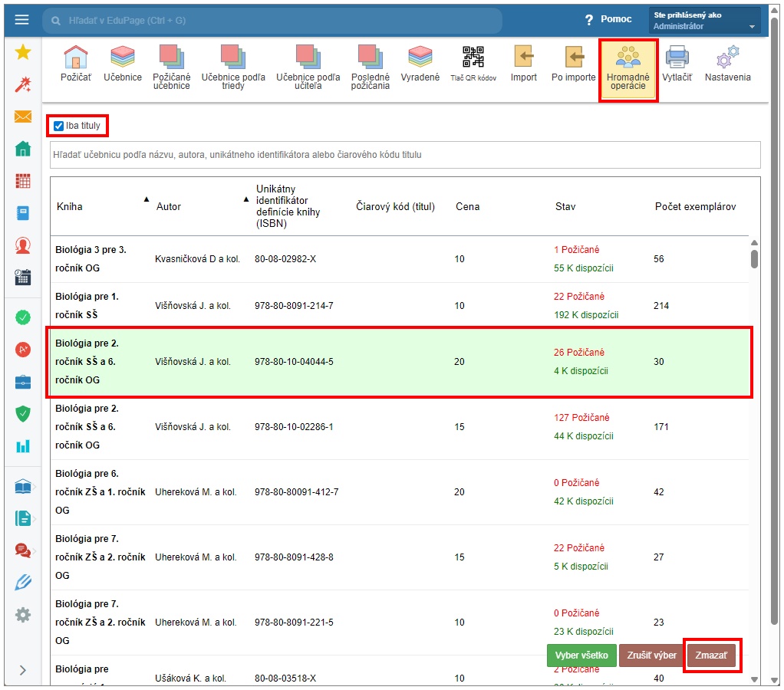Click the table vertical scrollbar thumb
784x690 pixels.
click(x=754, y=258)
